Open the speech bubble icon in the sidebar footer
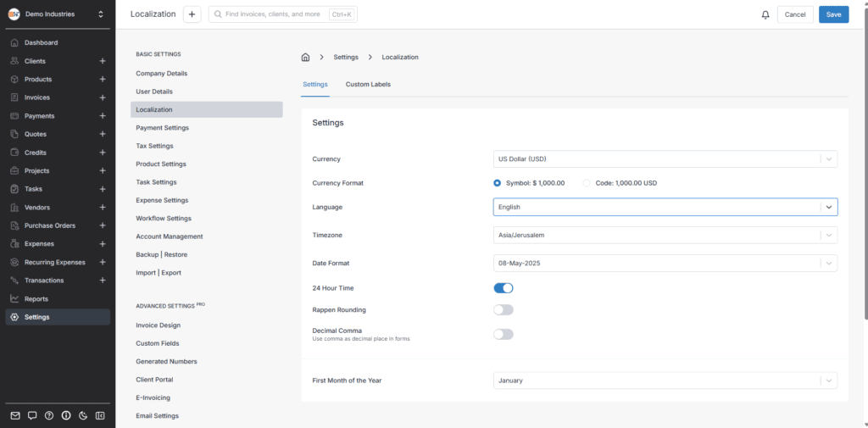 click(32, 415)
